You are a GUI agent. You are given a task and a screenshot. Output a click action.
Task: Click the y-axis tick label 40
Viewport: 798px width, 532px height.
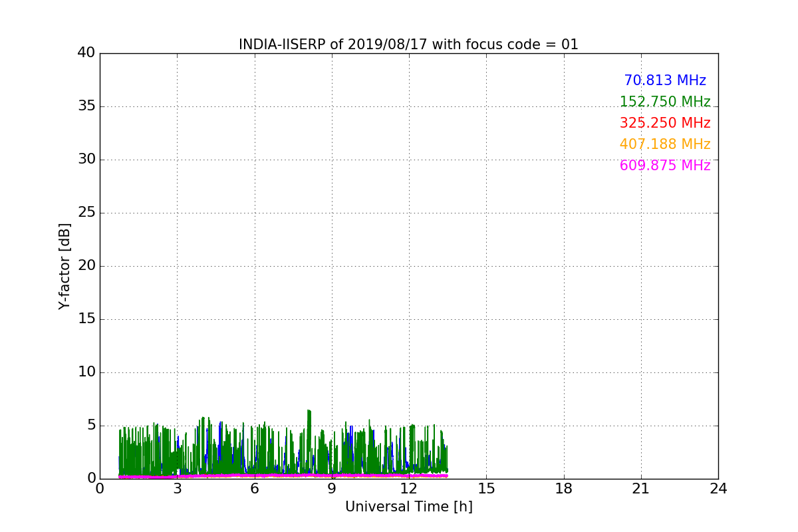(86, 53)
